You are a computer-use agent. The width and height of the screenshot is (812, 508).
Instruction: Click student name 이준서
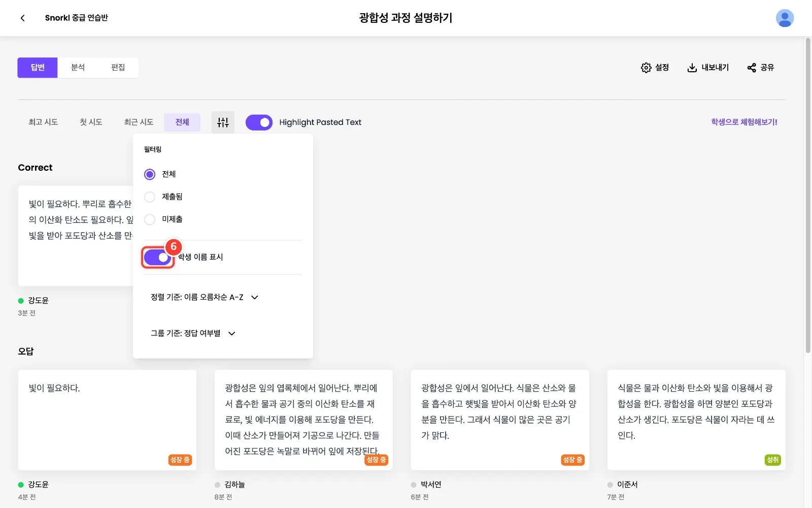pos(627,485)
